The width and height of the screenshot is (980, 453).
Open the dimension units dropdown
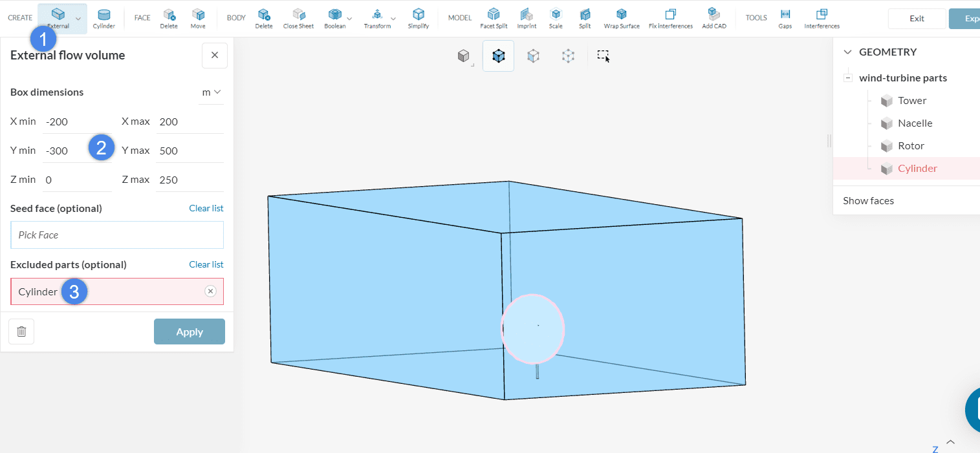tap(212, 92)
